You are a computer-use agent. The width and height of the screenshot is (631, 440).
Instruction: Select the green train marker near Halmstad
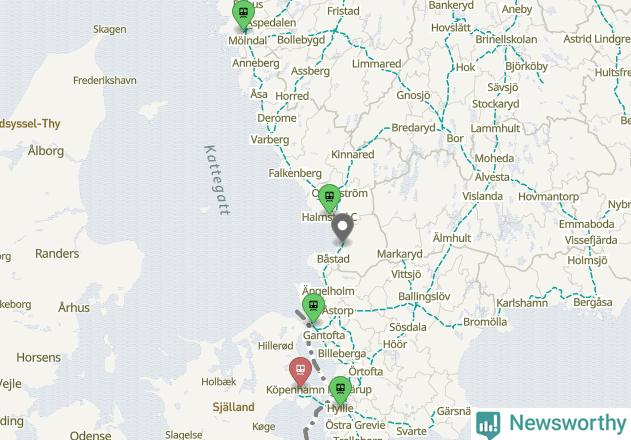330,198
